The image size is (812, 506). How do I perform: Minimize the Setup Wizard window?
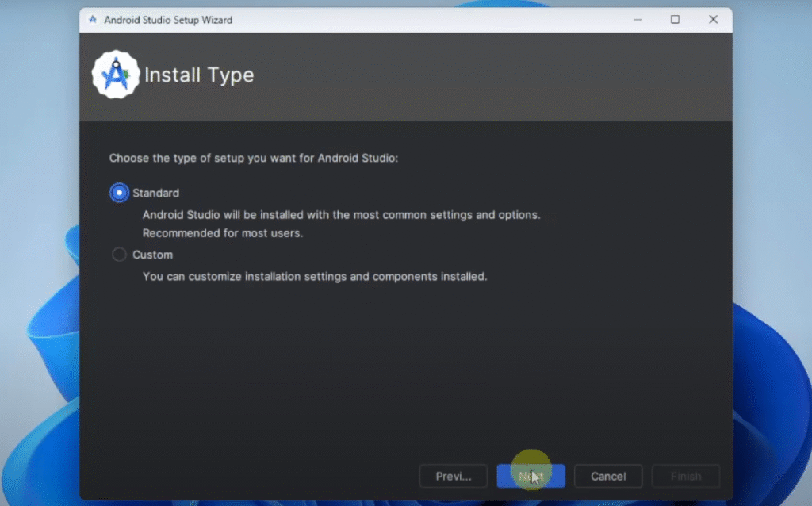point(638,20)
